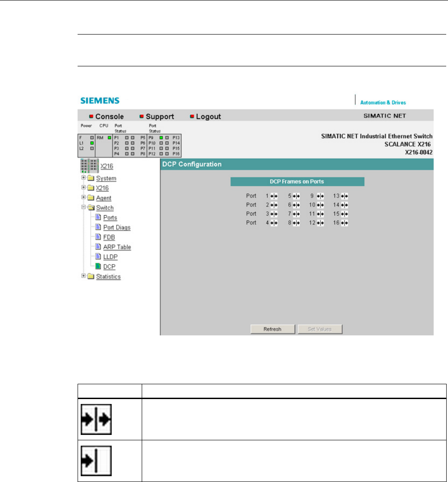Open the Switch folder link
Screen dimensions: 448x482
(x=105, y=208)
